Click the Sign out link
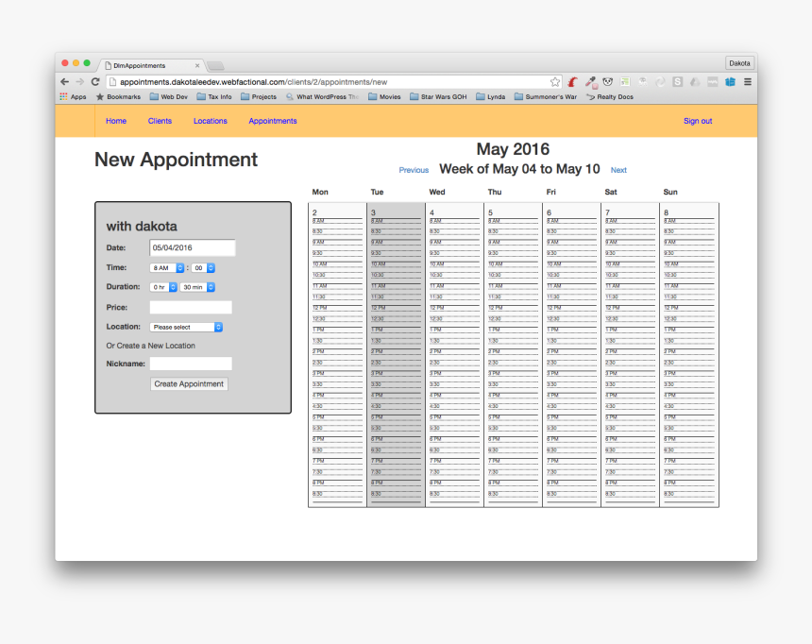The image size is (812, 644). pos(698,121)
